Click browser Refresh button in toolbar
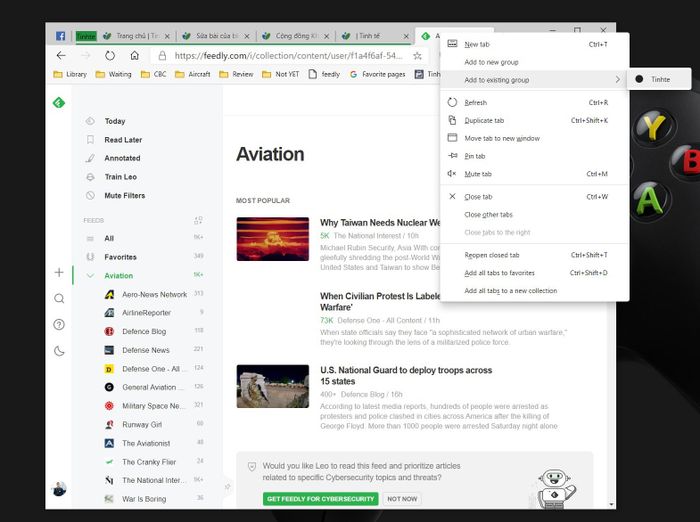Image resolution: width=700 pixels, height=522 pixels. (110, 55)
